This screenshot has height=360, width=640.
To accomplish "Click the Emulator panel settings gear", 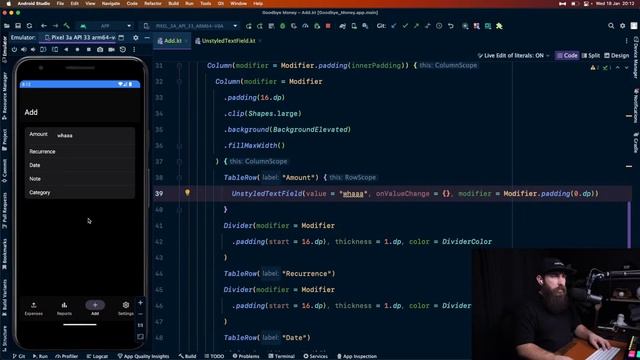I will 136,38.
